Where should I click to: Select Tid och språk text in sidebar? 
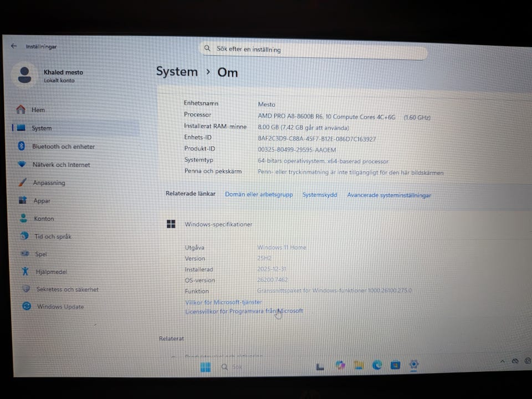(53, 237)
